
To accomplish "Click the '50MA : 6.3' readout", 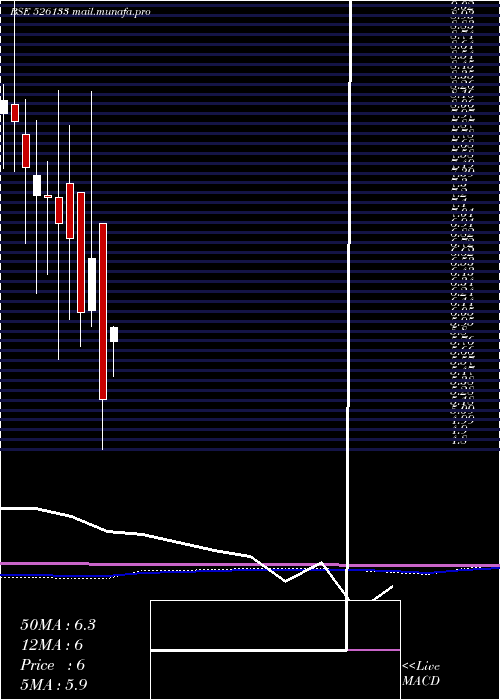I will [58, 625].
